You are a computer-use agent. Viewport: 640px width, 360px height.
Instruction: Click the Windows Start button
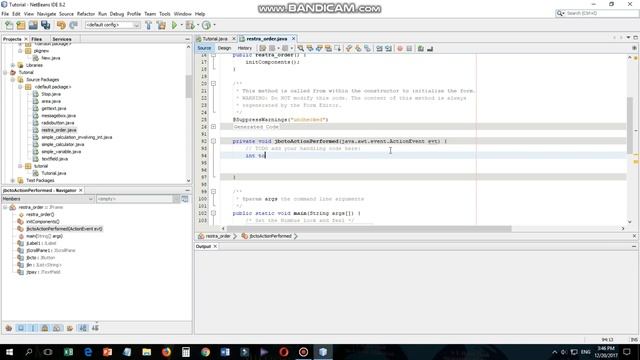9,352
